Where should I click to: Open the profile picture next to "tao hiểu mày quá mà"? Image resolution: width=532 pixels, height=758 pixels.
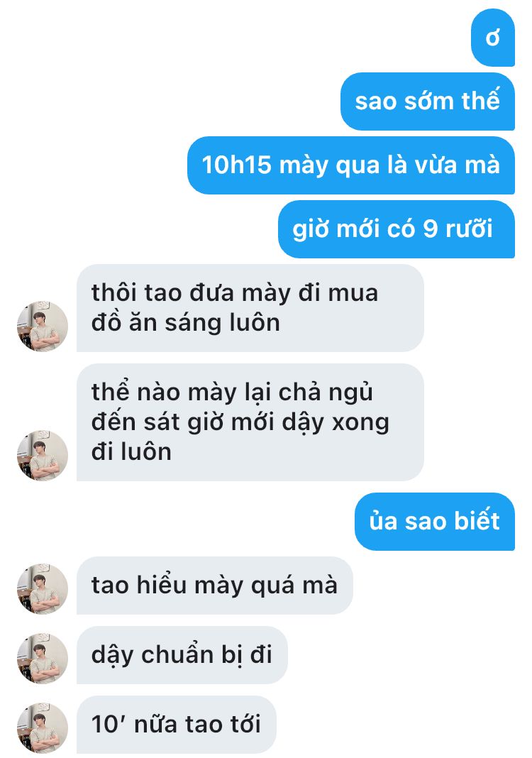click(43, 589)
